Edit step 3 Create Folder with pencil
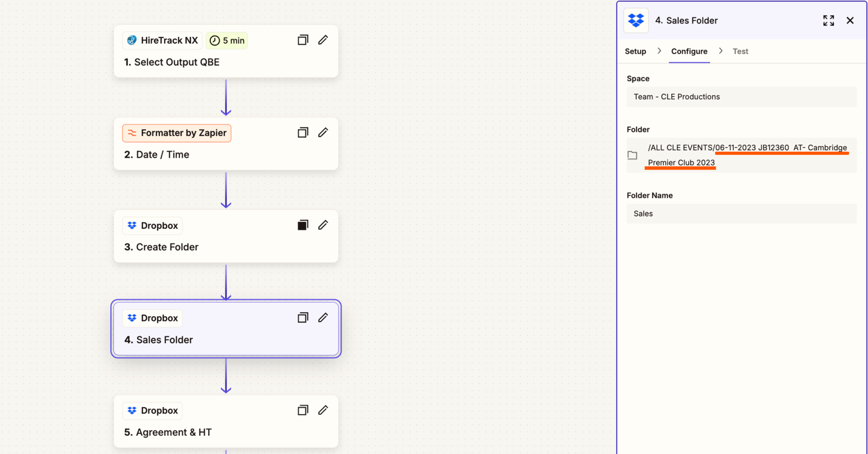 pos(323,225)
